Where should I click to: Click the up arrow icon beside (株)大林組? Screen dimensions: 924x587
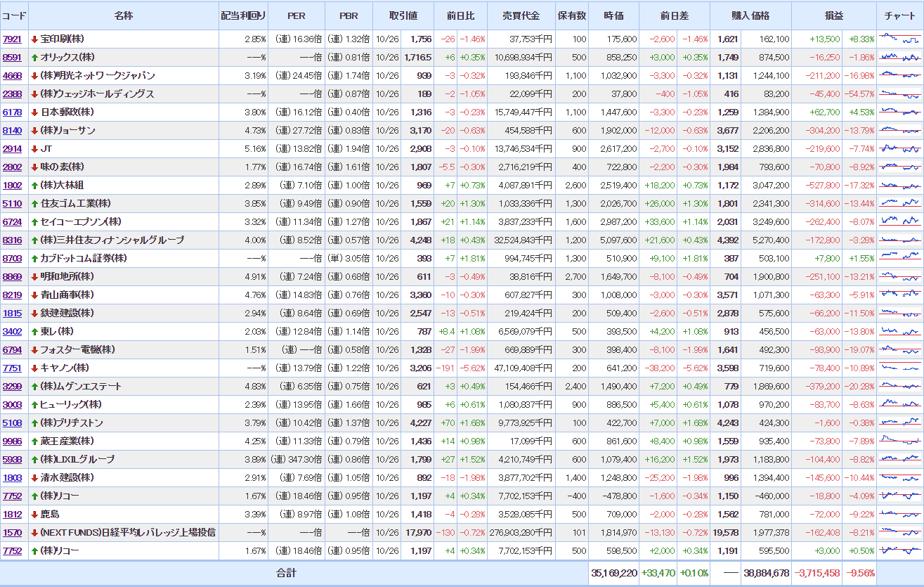pos(34,186)
